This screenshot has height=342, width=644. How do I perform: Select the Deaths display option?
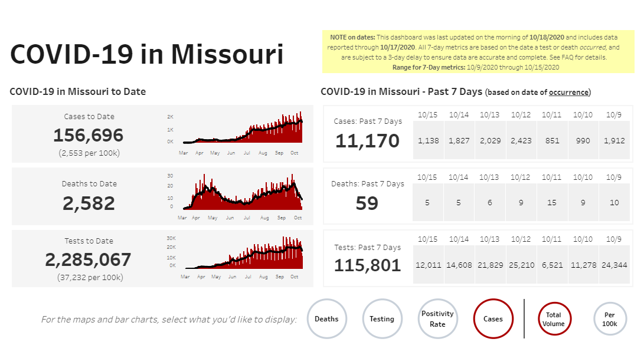pos(326,319)
